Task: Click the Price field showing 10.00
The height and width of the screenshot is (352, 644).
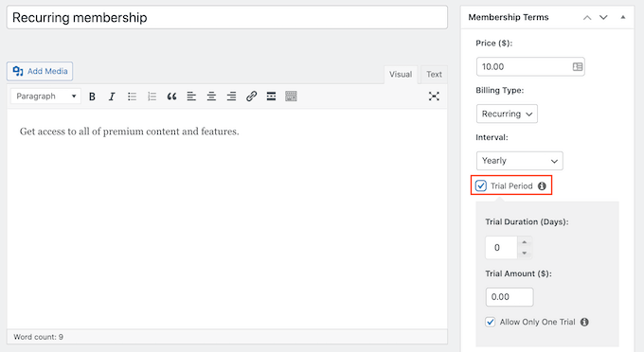Action: tap(530, 66)
